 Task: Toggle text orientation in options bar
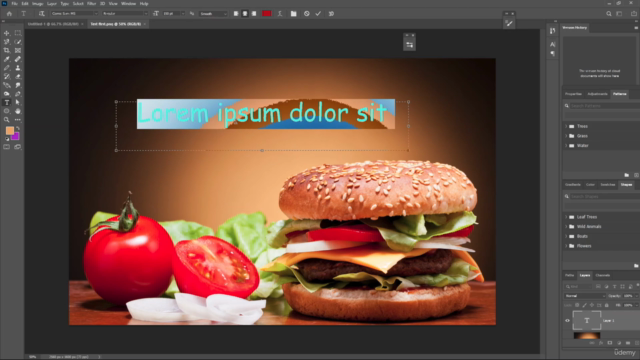point(42,13)
